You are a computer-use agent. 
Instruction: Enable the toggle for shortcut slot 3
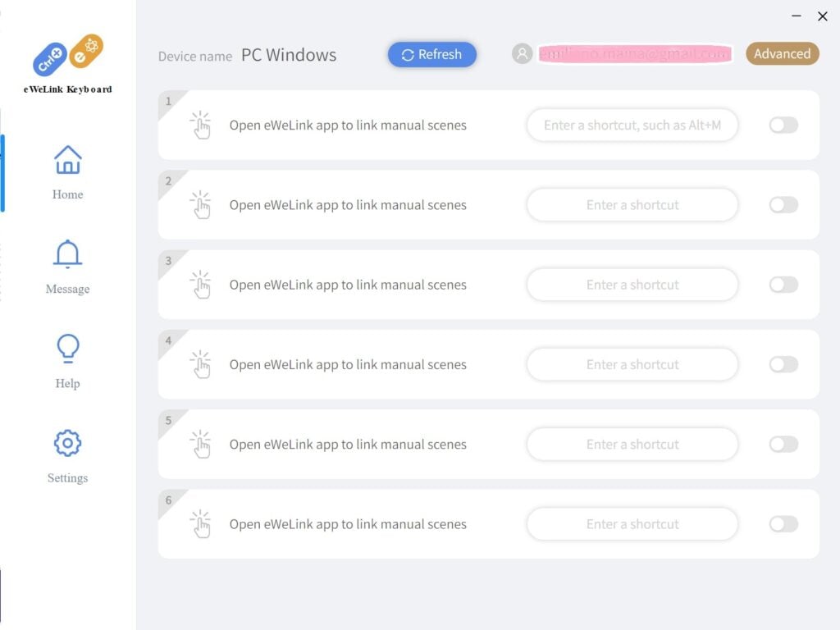783,285
